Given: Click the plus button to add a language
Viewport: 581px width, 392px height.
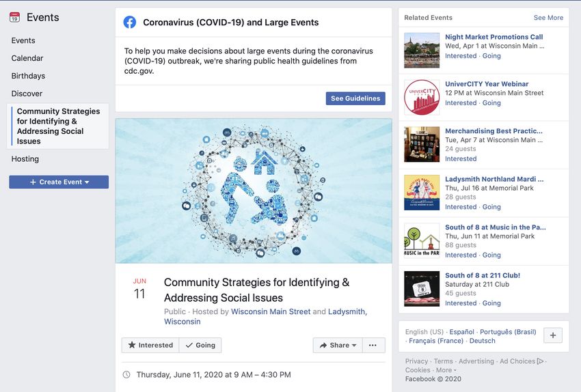Looking at the screenshot, I should pyautogui.click(x=553, y=335).
